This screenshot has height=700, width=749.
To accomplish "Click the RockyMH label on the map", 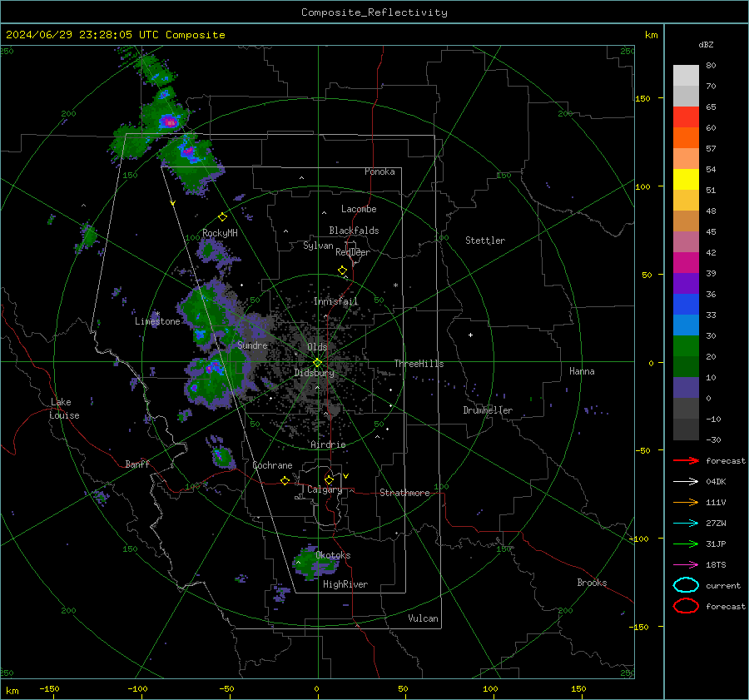I will point(220,233).
